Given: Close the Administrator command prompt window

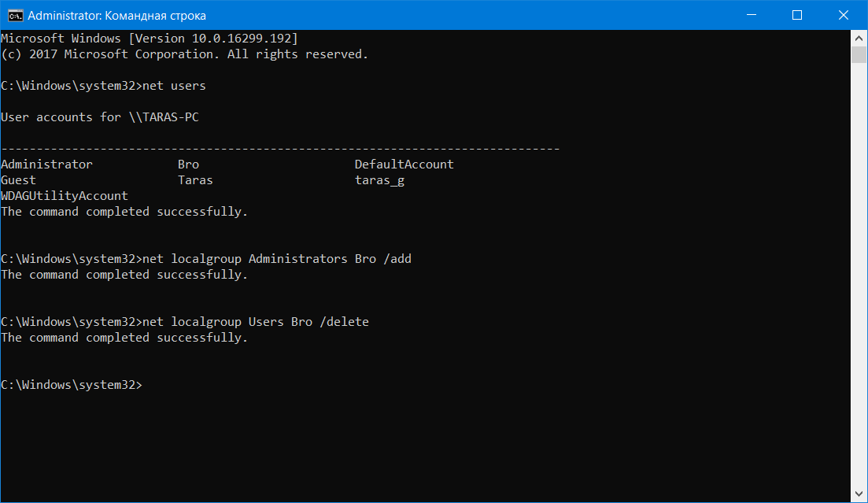Looking at the screenshot, I should click(840, 15).
